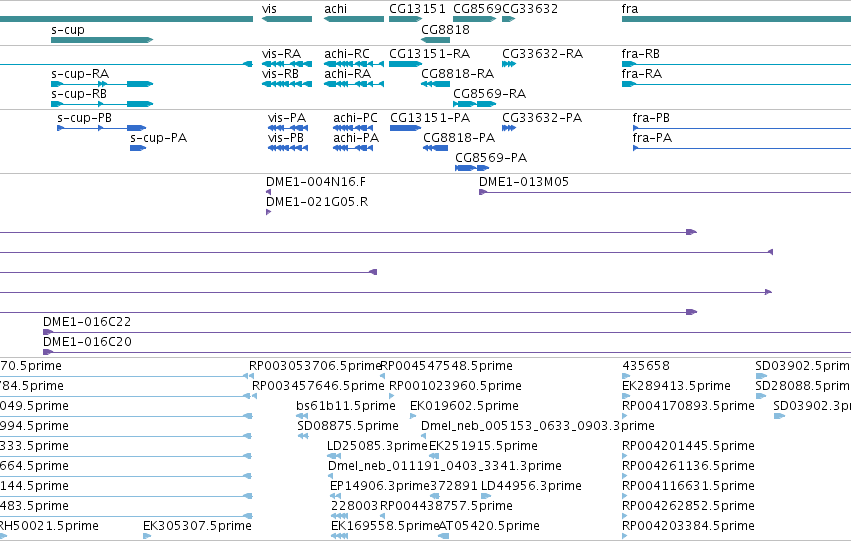Click the EK289413.5prime EST label
Image resolution: width=851 pixels, height=541 pixels.
tap(676, 386)
